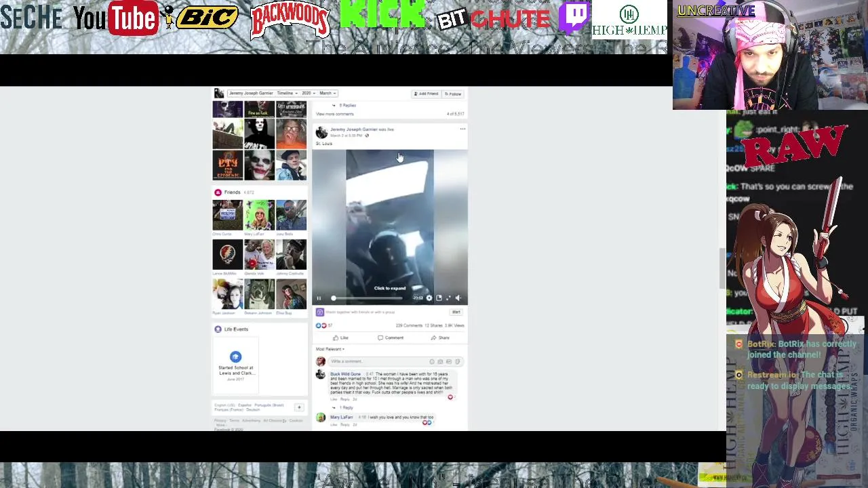This screenshot has width=868, height=488.
Task: Click the picture-in-picture video icon
Action: pyautogui.click(x=439, y=298)
